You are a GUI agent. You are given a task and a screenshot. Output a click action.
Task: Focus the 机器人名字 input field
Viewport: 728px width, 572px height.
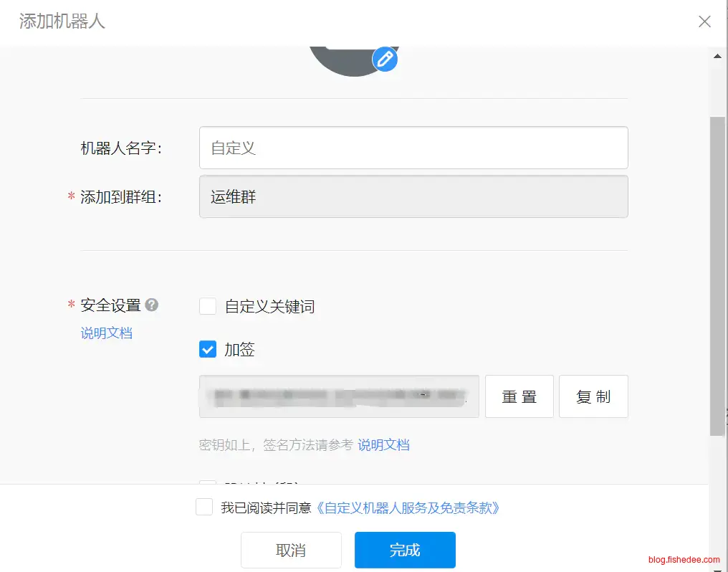(x=413, y=148)
